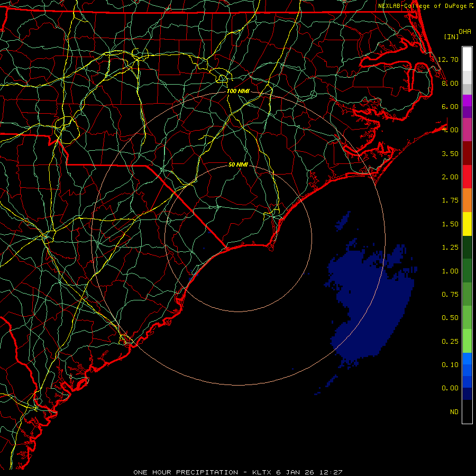Click the 1.75 legend value
Viewport: 476px width, 476px height.
pyautogui.click(x=450, y=200)
